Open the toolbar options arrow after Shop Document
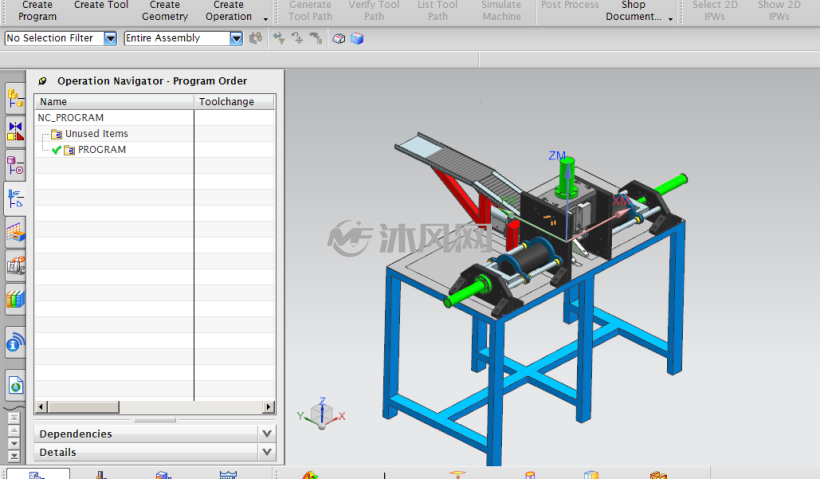This screenshot has height=479, width=820. 670,19
